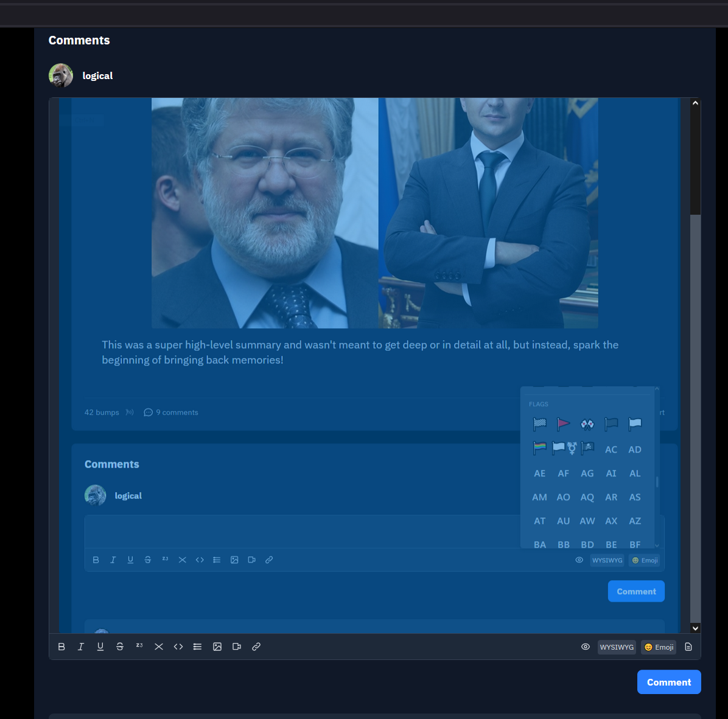Apply Strikethrough in the embedded preview toolbar
Image resolution: width=728 pixels, height=719 pixels.
(148, 560)
